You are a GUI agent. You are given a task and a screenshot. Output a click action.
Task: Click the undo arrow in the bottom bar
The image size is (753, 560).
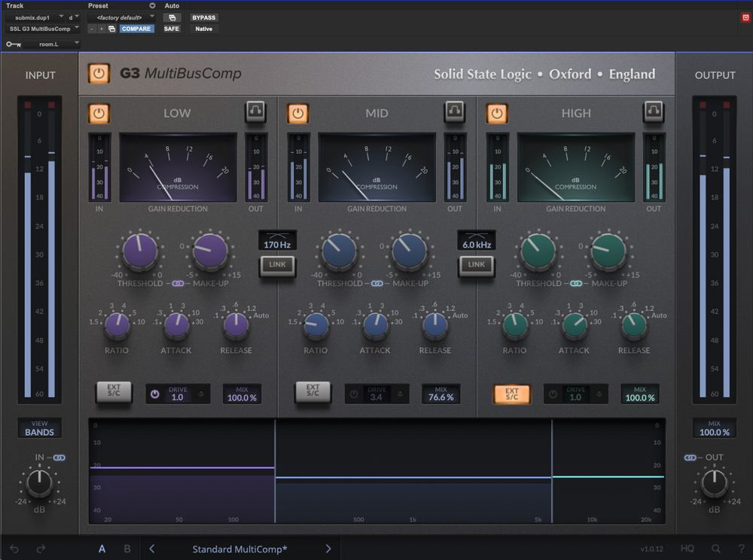point(14,548)
